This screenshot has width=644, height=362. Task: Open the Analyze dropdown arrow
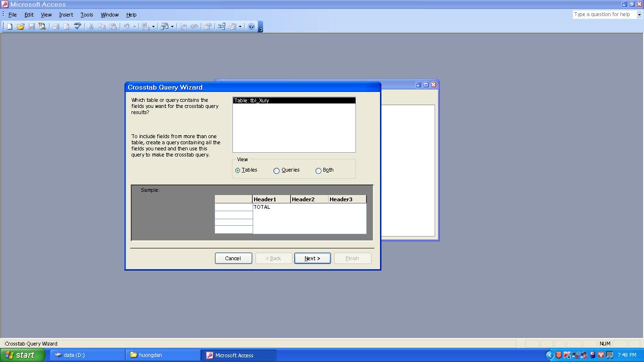coord(172,26)
